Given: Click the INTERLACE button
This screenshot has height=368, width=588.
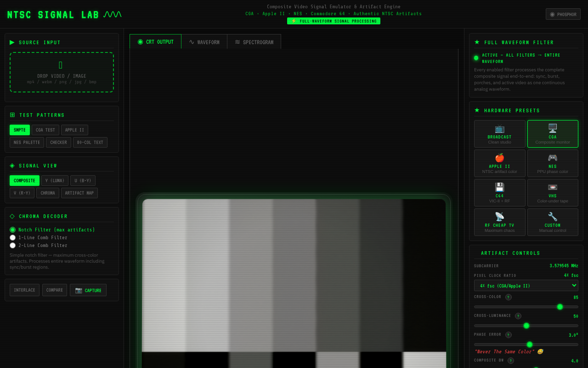Looking at the screenshot, I should (24, 290).
